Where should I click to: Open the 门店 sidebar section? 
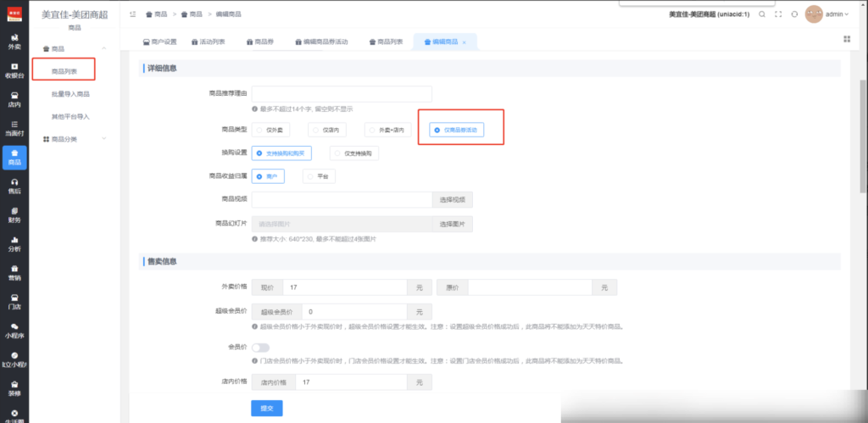coord(14,302)
